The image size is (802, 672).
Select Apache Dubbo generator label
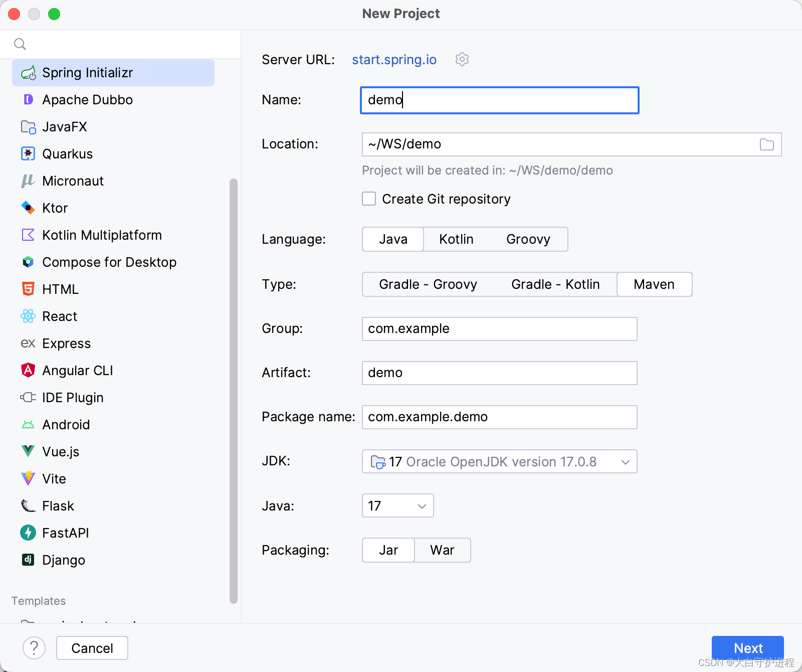[88, 100]
